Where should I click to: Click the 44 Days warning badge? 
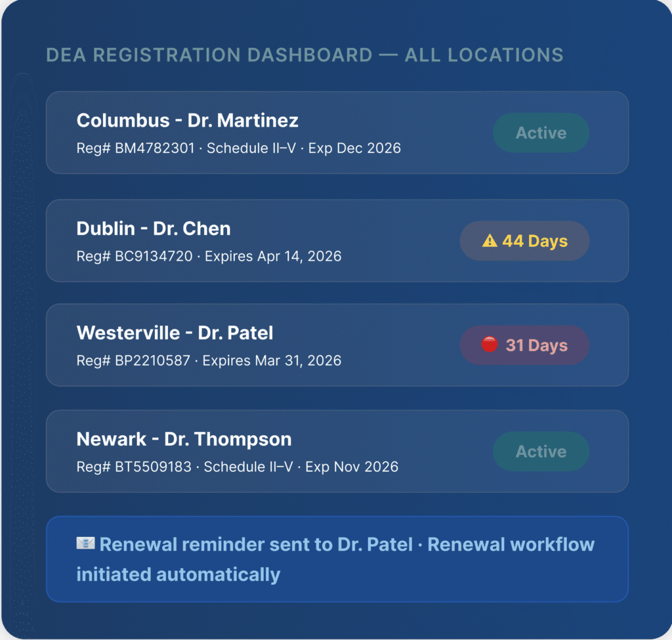pos(524,241)
